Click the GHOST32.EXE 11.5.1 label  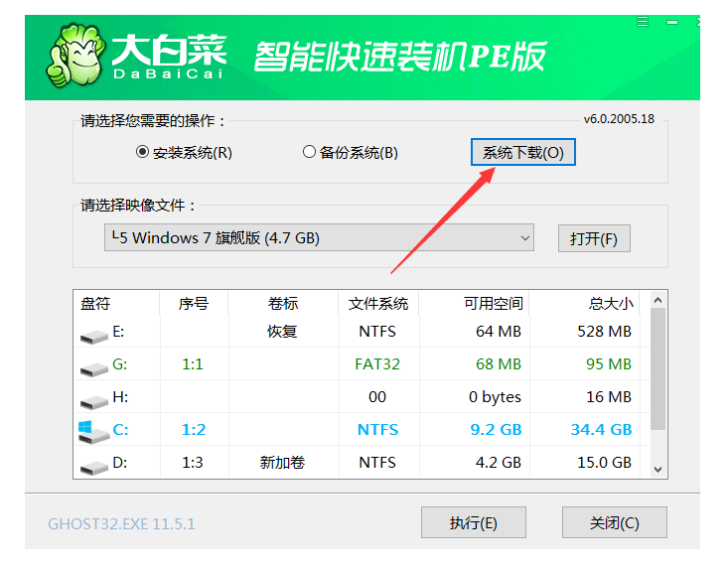coord(121,524)
